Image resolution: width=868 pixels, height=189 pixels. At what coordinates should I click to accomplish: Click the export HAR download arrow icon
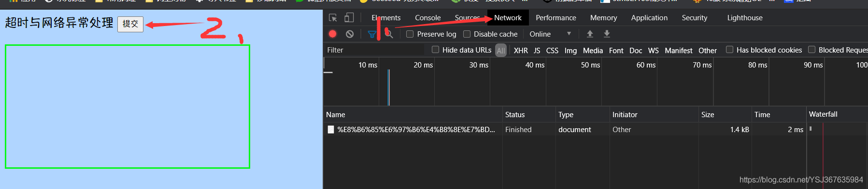coord(607,34)
